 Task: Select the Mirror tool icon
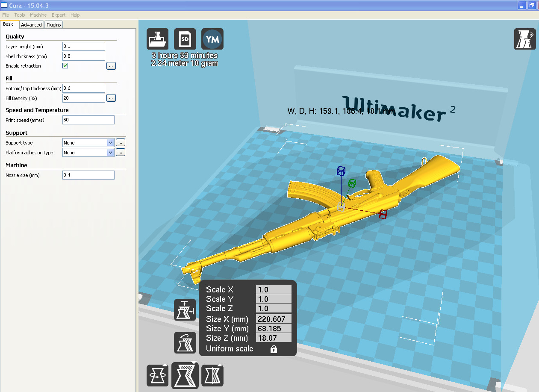[212, 375]
